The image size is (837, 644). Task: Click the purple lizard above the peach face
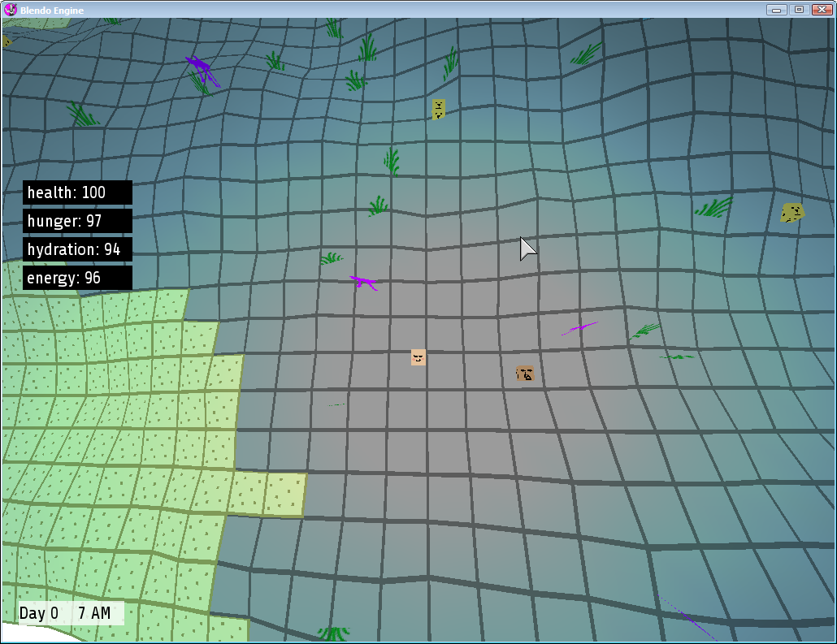364,283
